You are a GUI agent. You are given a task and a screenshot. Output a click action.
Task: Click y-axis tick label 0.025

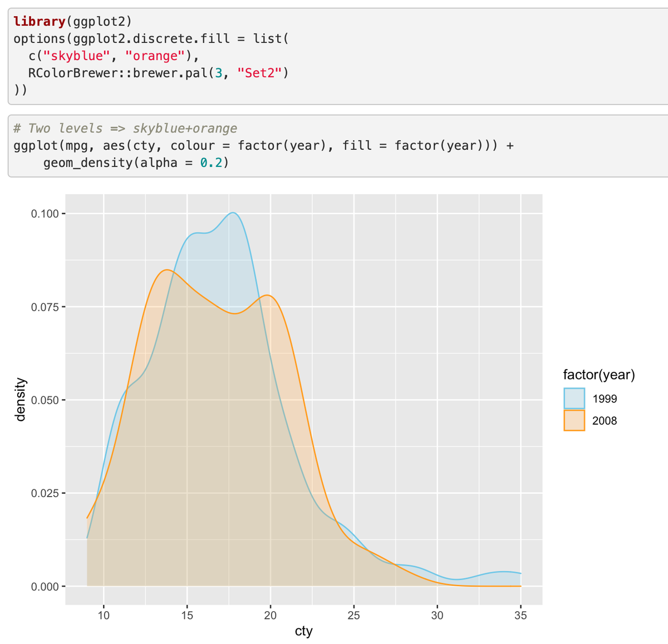click(45, 493)
